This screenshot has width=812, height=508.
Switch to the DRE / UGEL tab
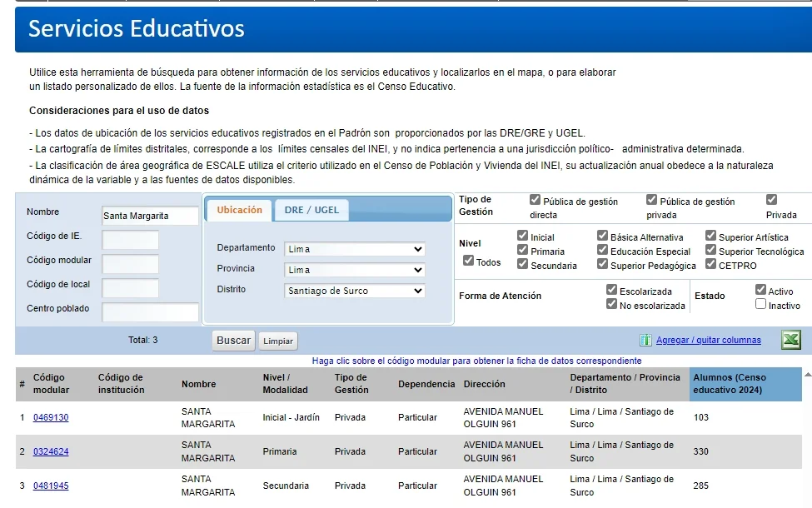[x=311, y=210]
